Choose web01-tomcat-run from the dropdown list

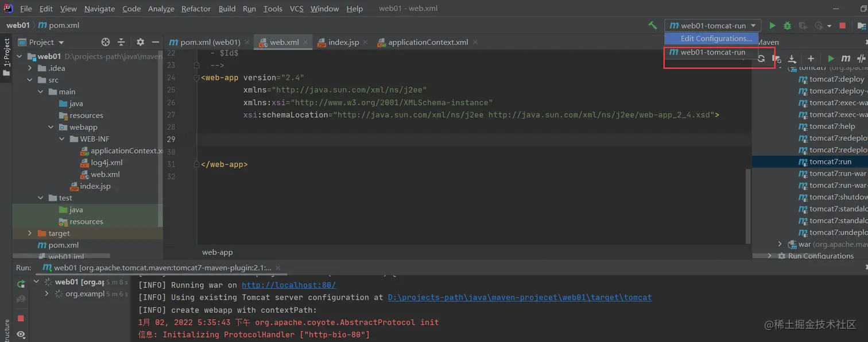click(x=711, y=52)
